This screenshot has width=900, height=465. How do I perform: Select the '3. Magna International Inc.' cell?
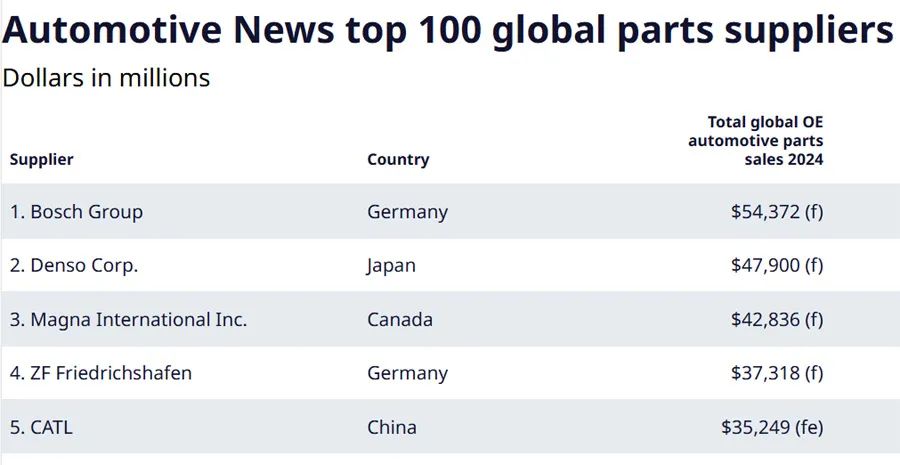click(128, 320)
